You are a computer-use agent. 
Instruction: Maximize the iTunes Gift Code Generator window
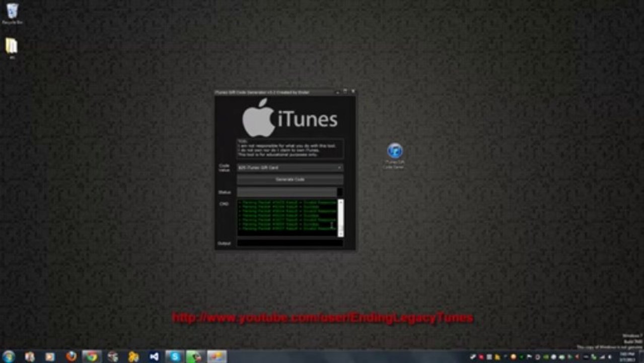(x=345, y=92)
